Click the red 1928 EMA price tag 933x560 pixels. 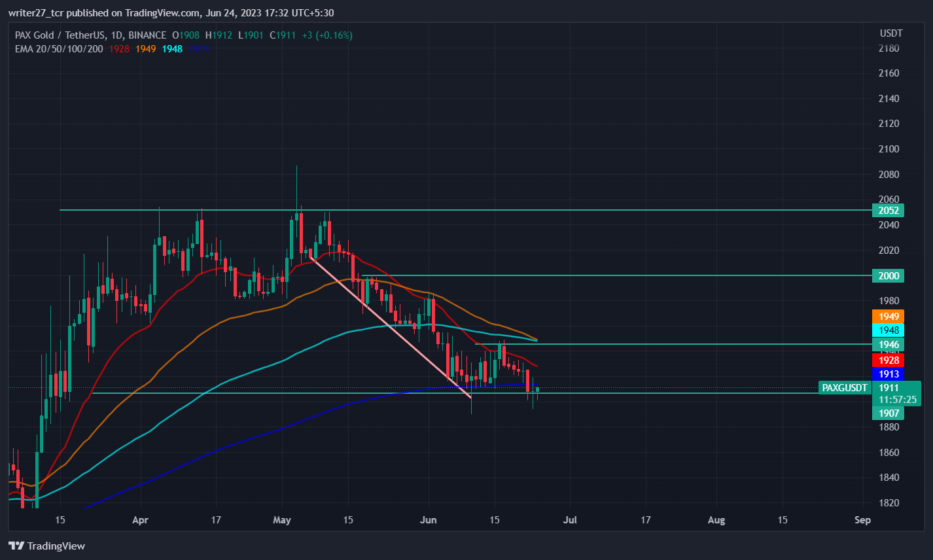tap(889, 360)
